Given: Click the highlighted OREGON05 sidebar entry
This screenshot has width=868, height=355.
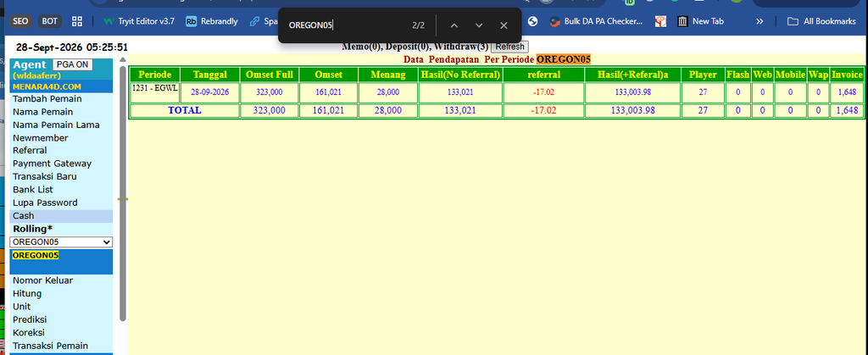Looking at the screenshot, I should click(x=36, y=256).
